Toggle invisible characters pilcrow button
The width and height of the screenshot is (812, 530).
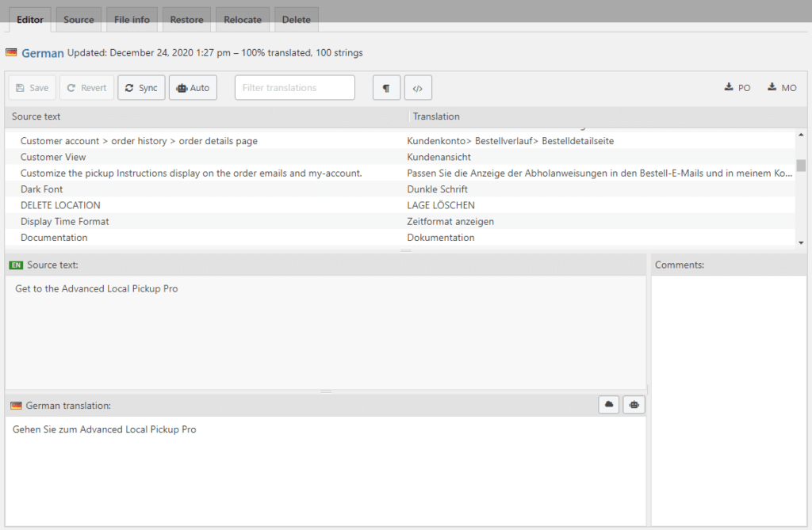[386, 88]
